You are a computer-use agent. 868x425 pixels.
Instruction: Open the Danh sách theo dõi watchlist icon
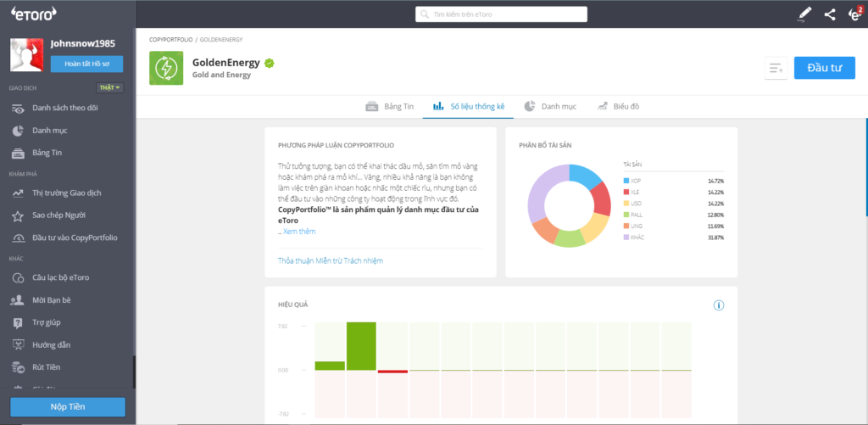click(19, 108)
